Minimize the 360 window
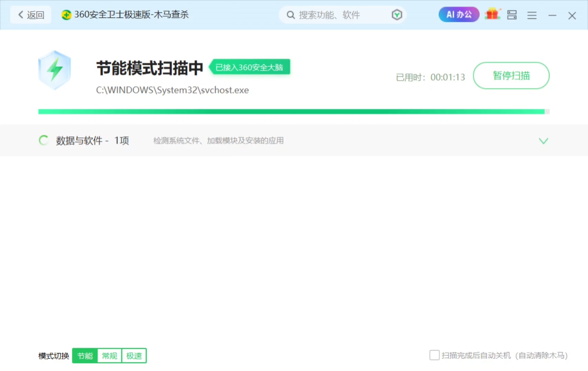This screenshot has height=371, width=588. 552,15
